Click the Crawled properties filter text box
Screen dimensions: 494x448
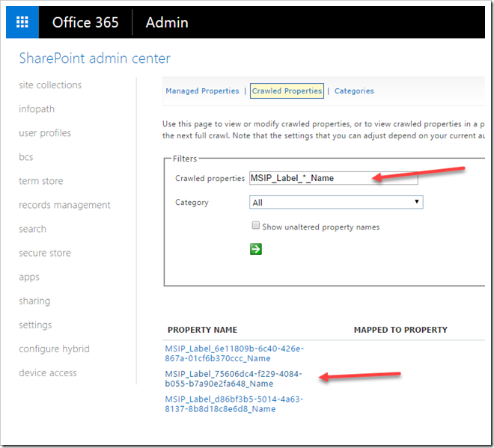point(334,178)
